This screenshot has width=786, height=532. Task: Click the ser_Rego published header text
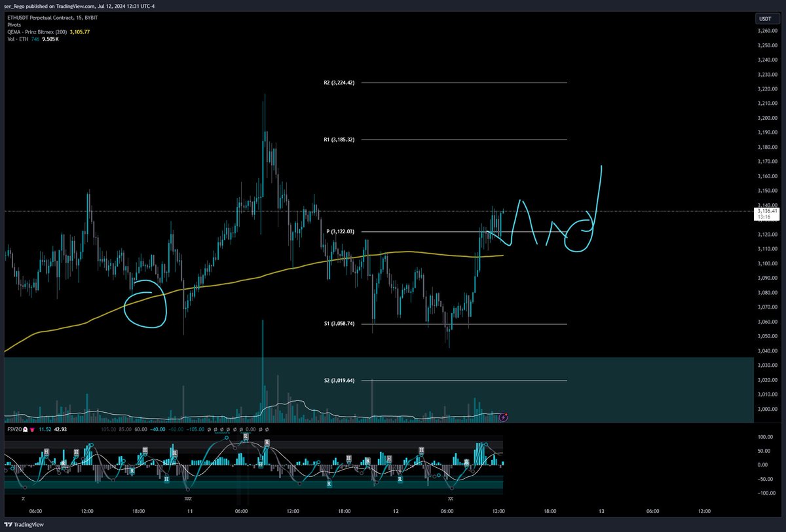[79, 5]
